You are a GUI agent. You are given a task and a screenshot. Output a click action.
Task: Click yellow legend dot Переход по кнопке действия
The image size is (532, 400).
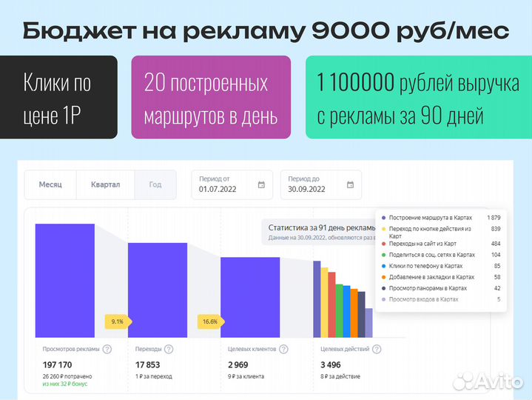[x=384, y=229]
